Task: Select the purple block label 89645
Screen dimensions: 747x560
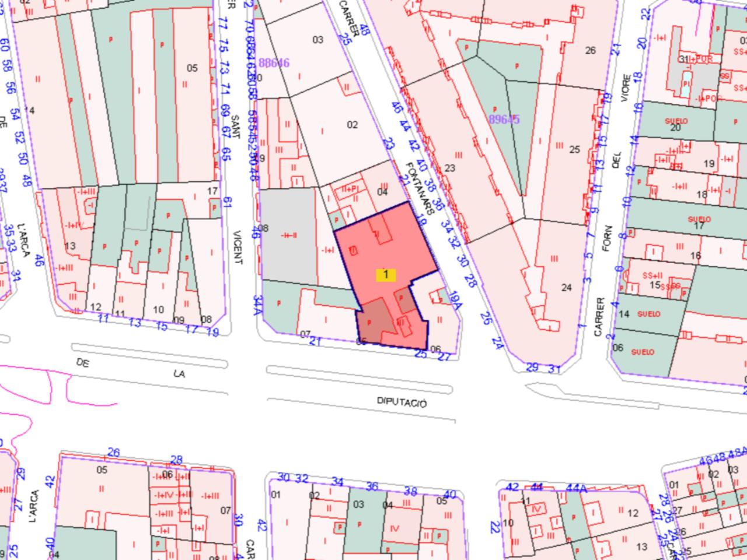Action: [x=504, y=120]
